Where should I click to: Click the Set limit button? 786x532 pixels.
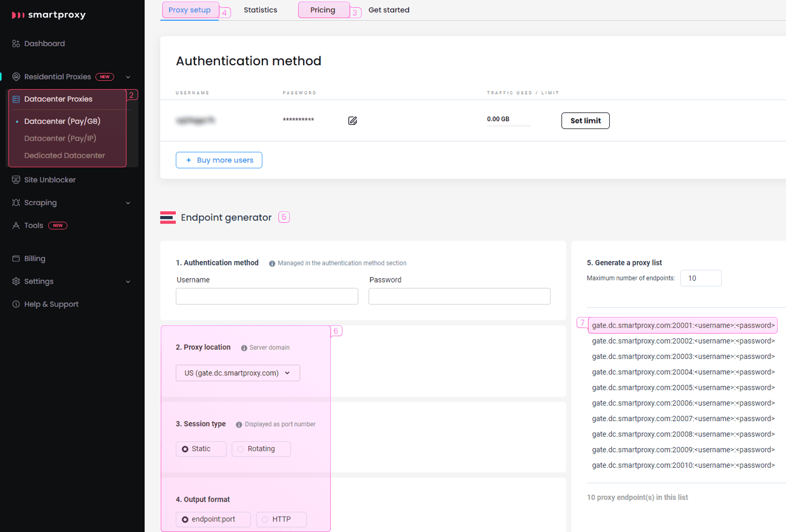pos(585,121)
